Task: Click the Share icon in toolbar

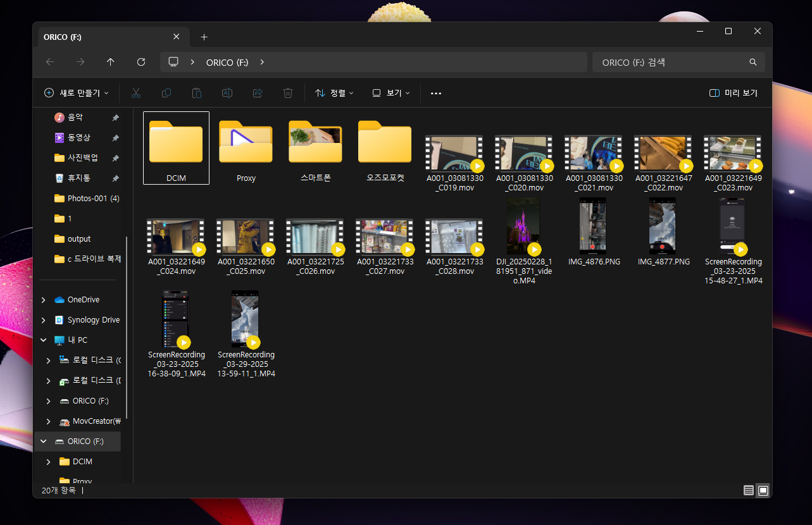Action: point(258,93)
